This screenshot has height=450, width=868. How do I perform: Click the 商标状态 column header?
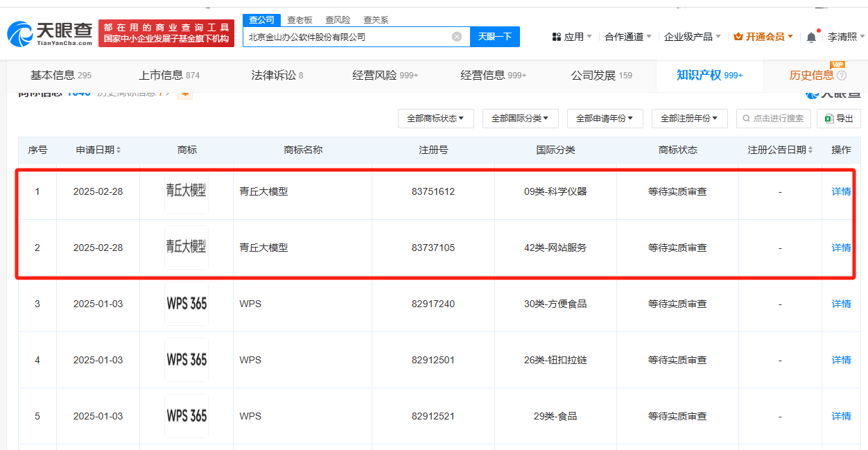coord(677,150)
